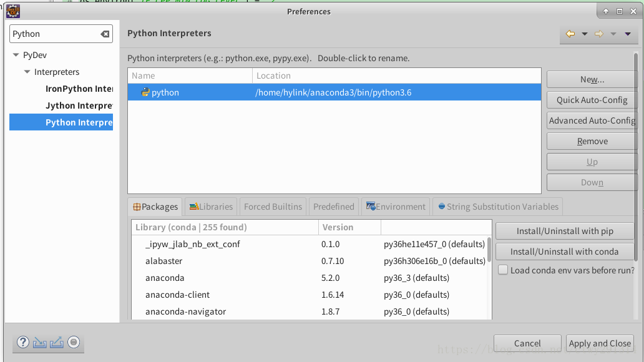The height and width of the screenshot is (362, 644).
Task: Collapse the PyDev tree node
Action: (x=16, y=55)
